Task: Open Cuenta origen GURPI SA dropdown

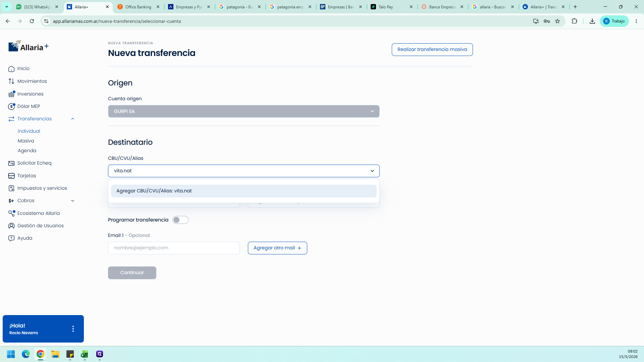Action: [244, 111]
